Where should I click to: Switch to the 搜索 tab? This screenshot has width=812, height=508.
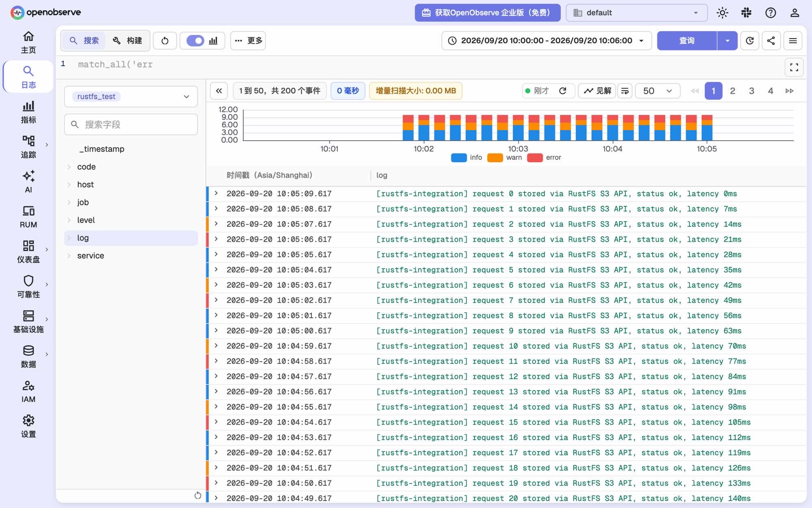tap(84, 41)
